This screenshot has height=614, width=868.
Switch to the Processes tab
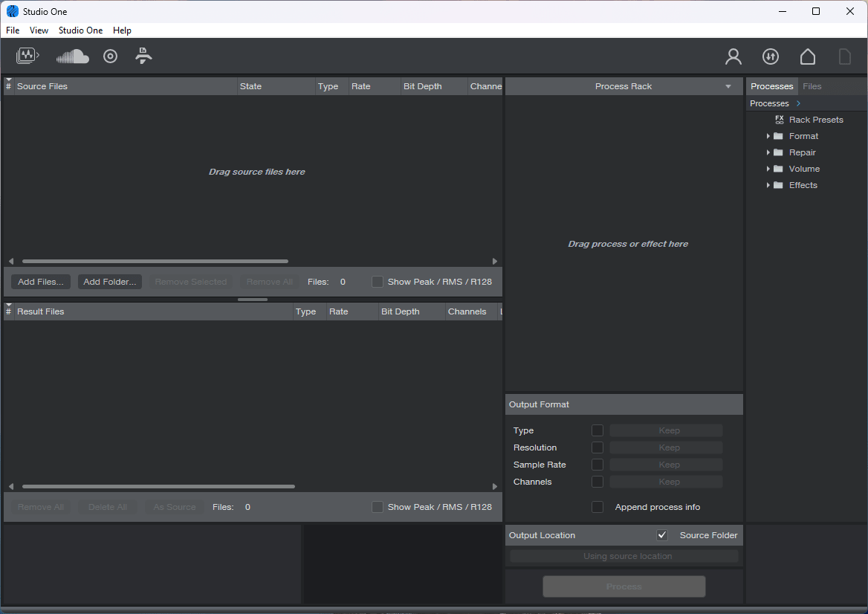click(x=771, y=86)
